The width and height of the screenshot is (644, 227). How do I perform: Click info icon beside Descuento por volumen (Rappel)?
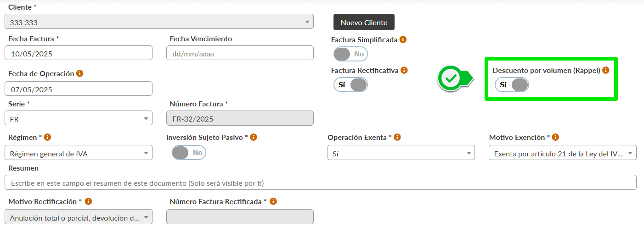coord(605,71)
